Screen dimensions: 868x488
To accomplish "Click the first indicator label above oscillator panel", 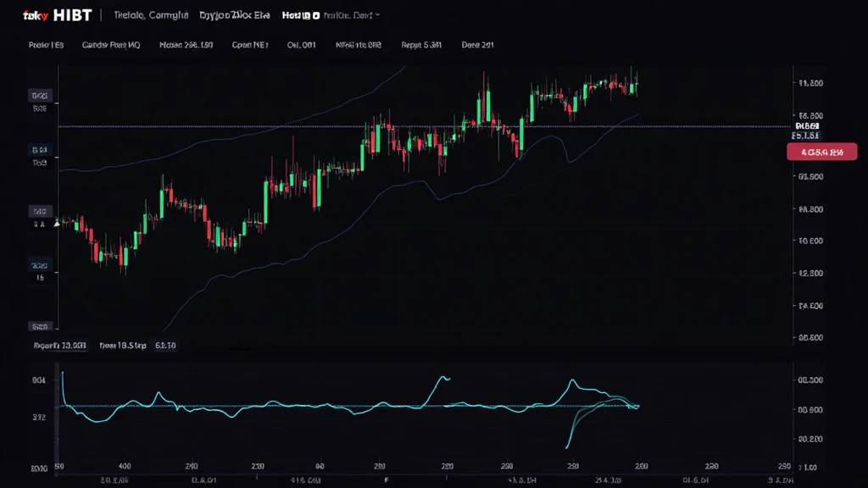I will pos(59,346).
